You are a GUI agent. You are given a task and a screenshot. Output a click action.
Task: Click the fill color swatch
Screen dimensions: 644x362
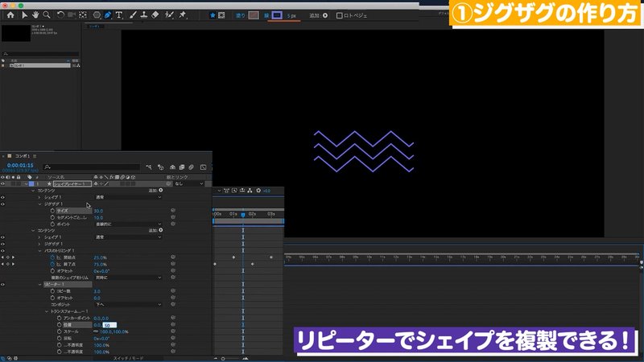coord(254,15)
